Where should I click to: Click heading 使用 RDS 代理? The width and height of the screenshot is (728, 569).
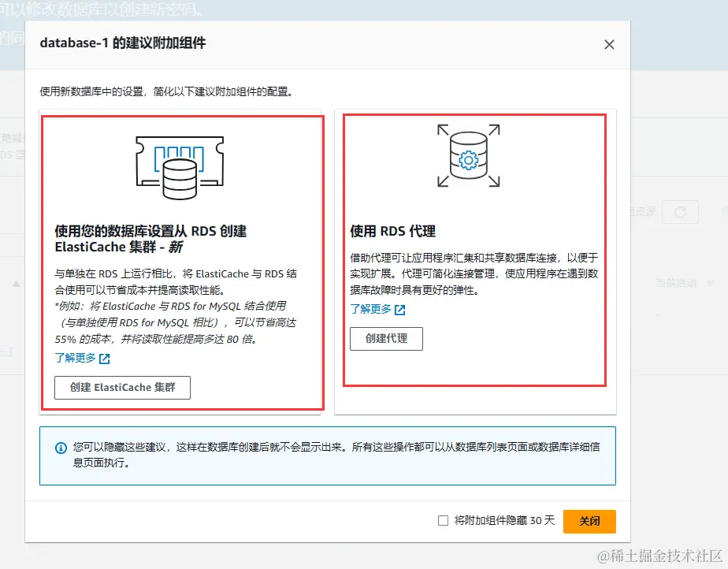(x=393, y=231)
